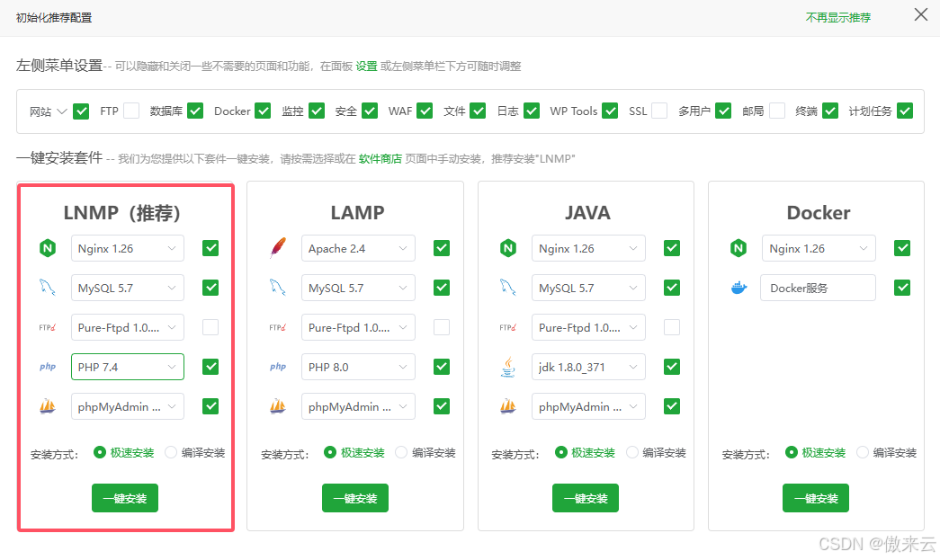Screen dimensions: 940x560
Task: Click the Nginx icon in Docker card
Action: click(x=739, y=248)
